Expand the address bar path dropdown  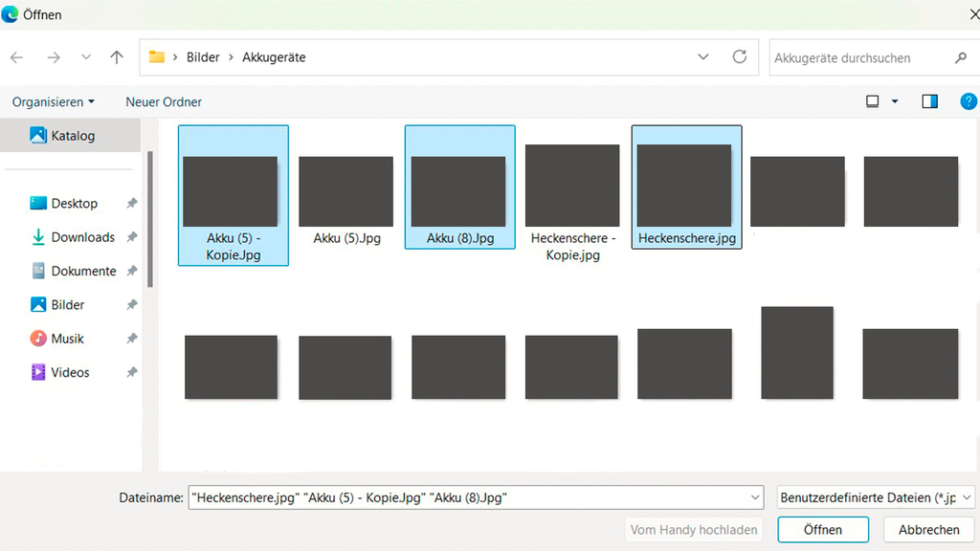(703, 57)
